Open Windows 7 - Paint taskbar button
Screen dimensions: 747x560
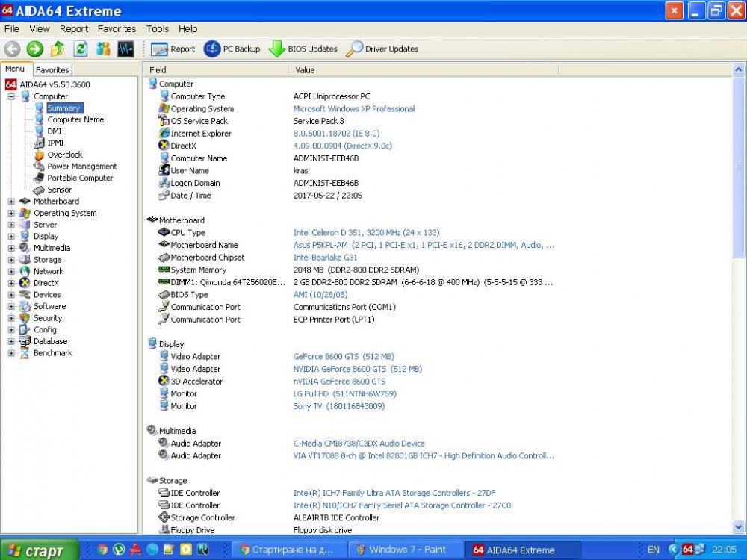(405, 550)
